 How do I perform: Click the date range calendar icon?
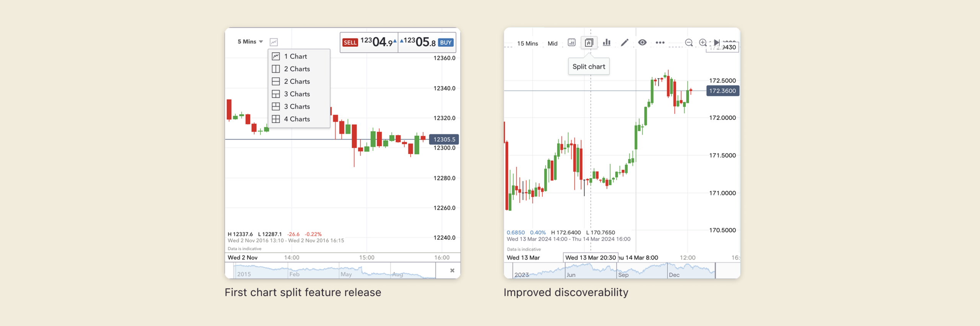coord(572,42)
